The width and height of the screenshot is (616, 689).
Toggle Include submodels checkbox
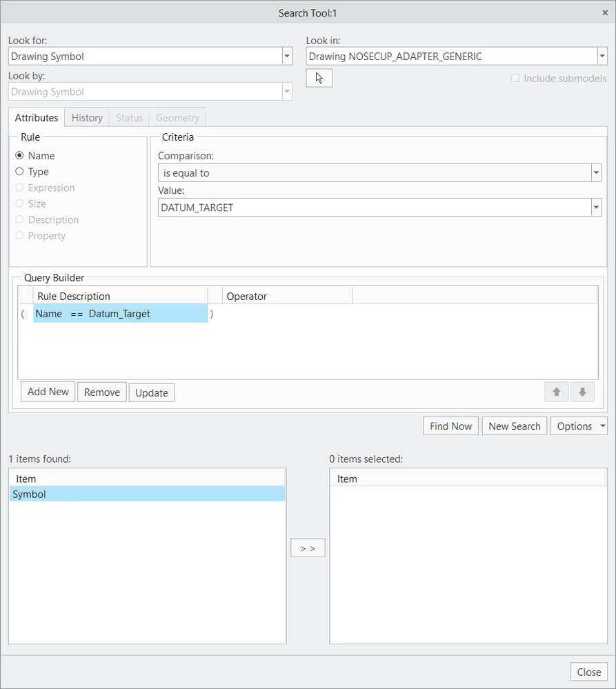(x=515, y=78)
